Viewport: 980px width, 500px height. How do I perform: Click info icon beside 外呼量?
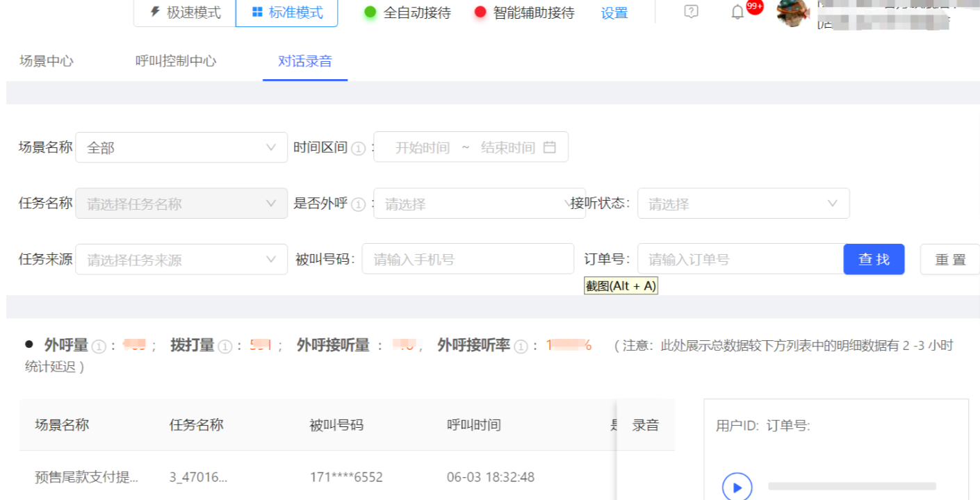point(99,347)
